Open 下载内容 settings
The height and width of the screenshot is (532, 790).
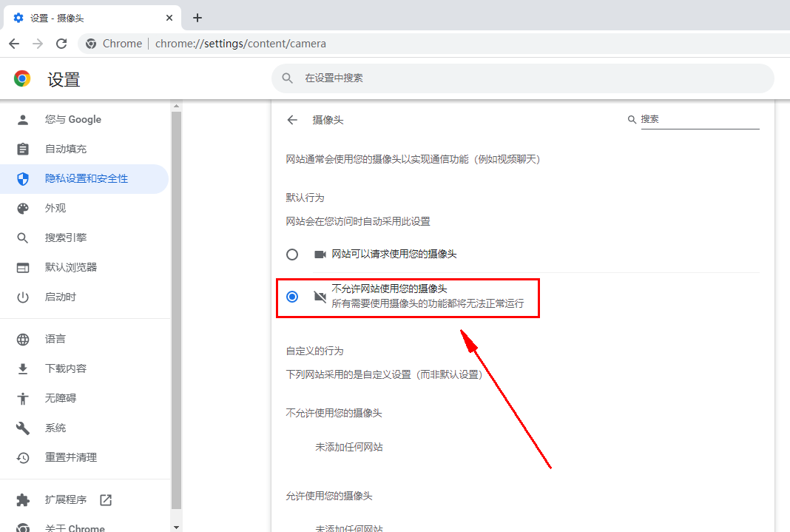tap(84, 368)
